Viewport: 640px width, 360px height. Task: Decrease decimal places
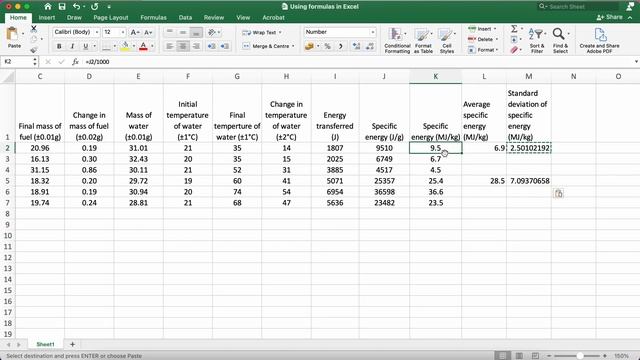[x=370, y=47]
